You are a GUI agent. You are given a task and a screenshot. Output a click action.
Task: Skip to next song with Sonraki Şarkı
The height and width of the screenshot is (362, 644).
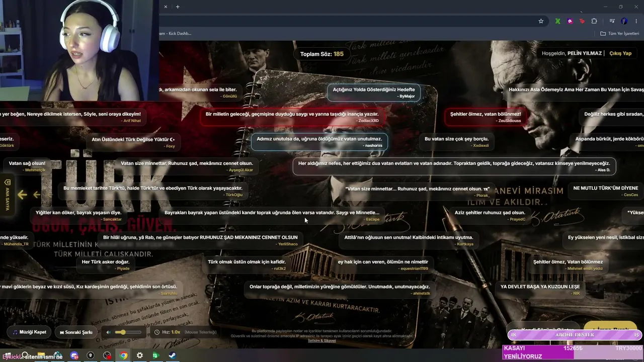click(x=76, y=332)
